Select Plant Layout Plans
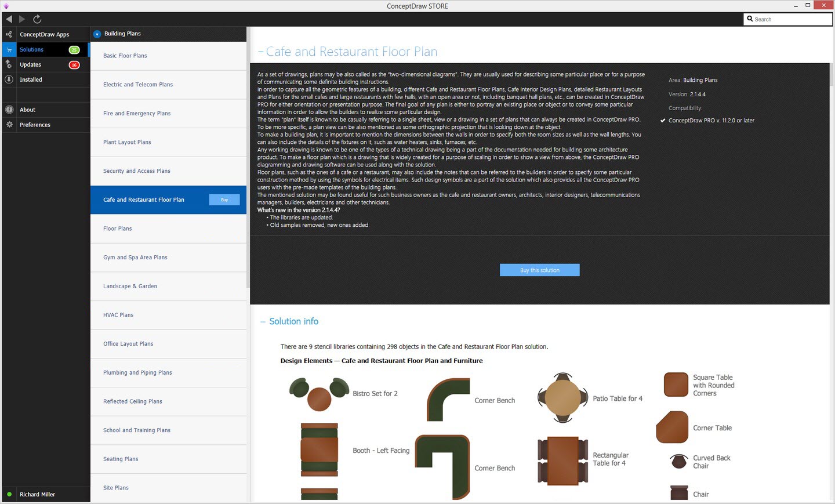 (168, 142)
